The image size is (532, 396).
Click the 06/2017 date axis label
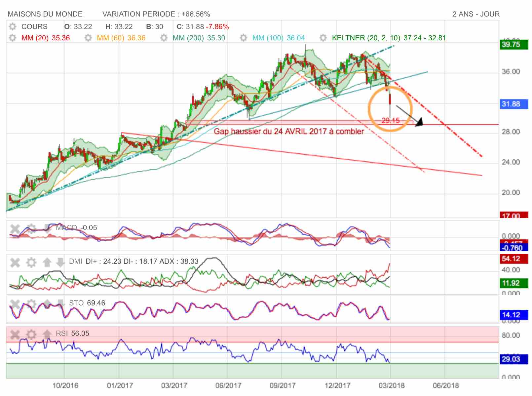coord(228,385)
